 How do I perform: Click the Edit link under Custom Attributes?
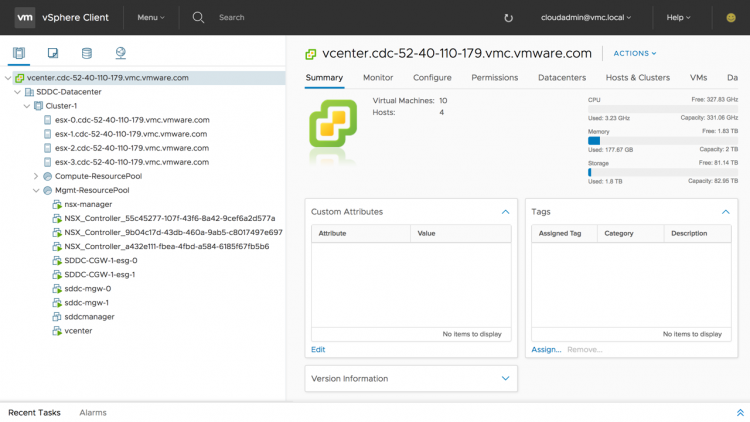coord(318,349)
